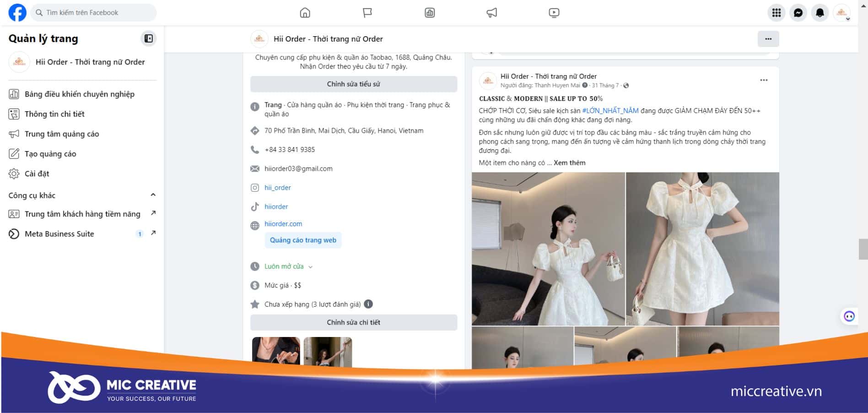Click the address 70 Phố Trần Bình
Image resolution: width=868 pixels, height=413 pixels.
click(x=344, y=130)
